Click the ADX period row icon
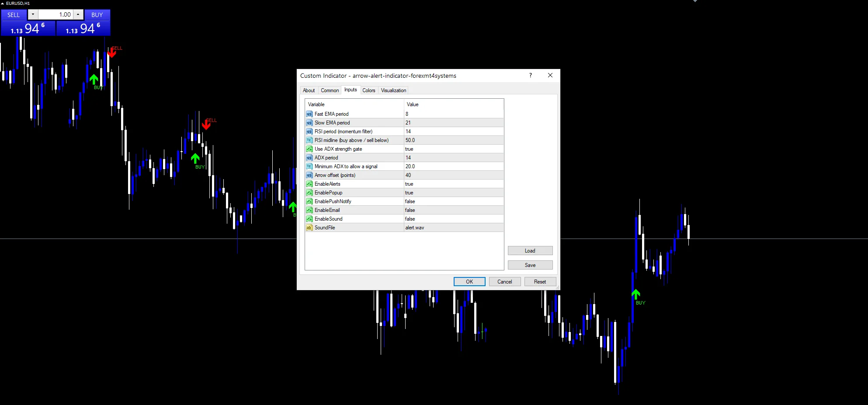Viewport: 868px width, 405px height. coord(309,158)
